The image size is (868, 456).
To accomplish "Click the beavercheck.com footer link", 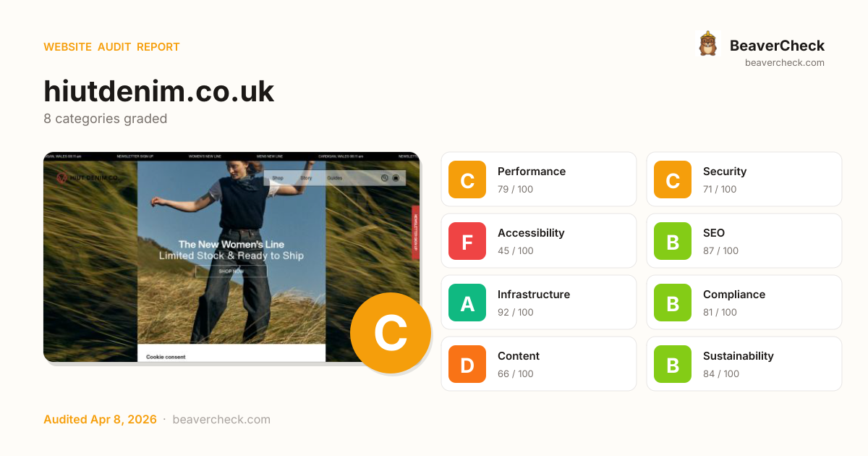I will click(x=221, y=420).
